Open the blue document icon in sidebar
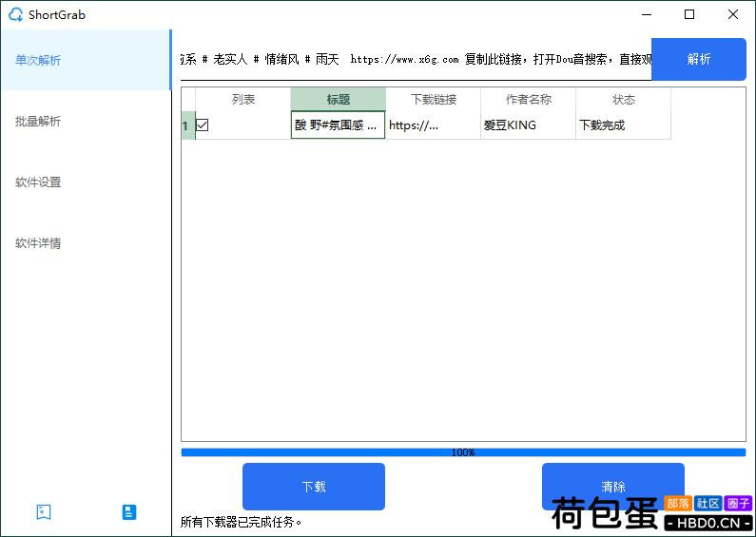 129,512
